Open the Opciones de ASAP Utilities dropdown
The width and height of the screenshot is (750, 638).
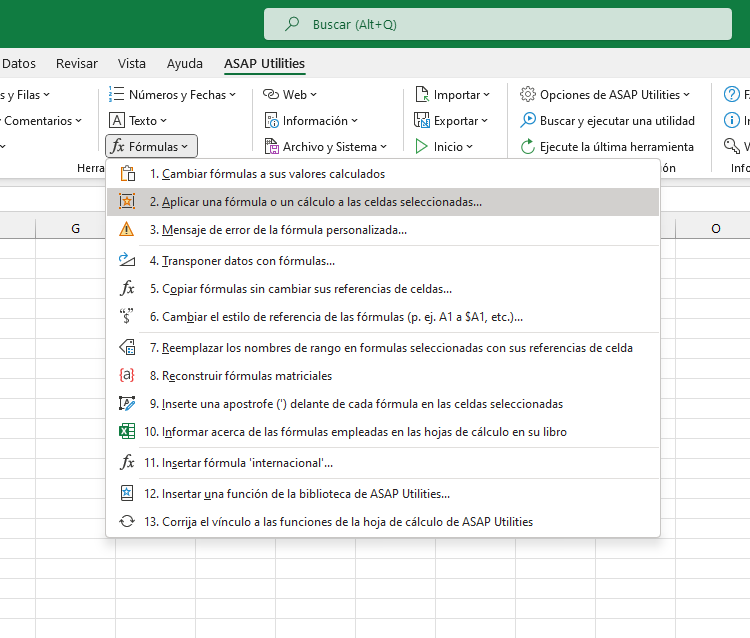[x=605, y=95]
